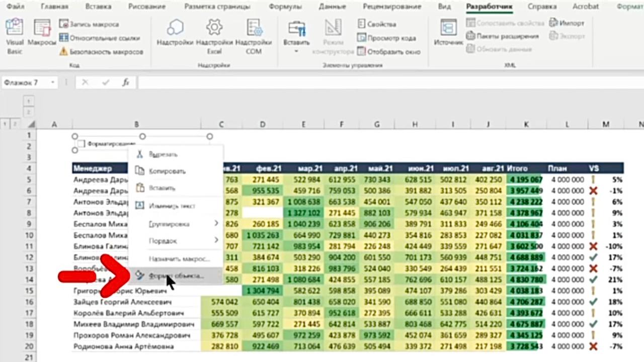Click the Name Box showing Флажок 7
This screenshot has height=362, width=644.
(x=26, y=82)
